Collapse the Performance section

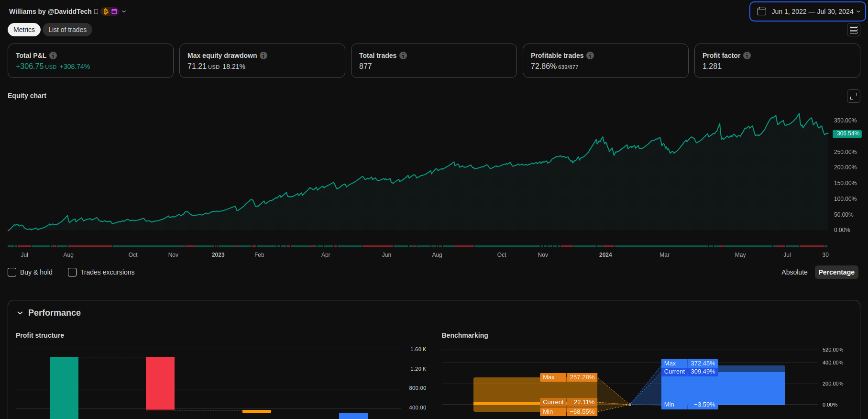point(20,313)
